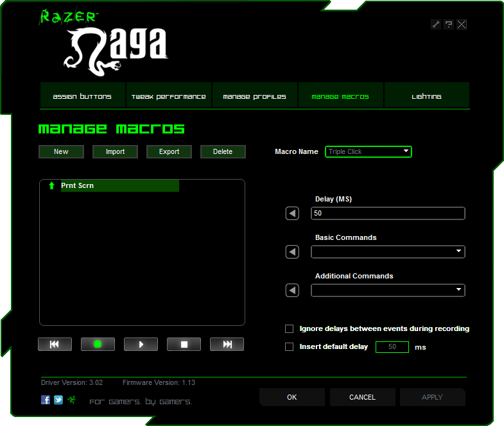The height and width of the screenshot is (426, 504).
Task: Open the Macro Name dropdown
Action: pyautogui.click(x=369, y=151)
